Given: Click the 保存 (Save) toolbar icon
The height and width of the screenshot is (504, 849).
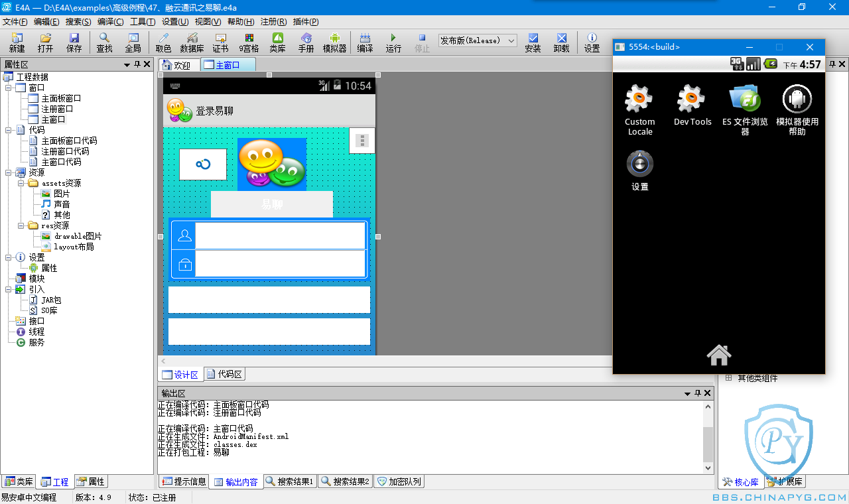Looking at the screenshot, I should [74, 42].
